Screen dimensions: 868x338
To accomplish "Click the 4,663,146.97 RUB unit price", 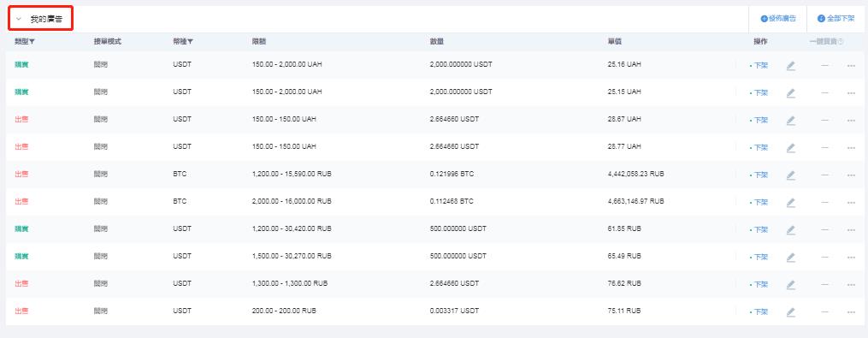I will tap(635, 202).
